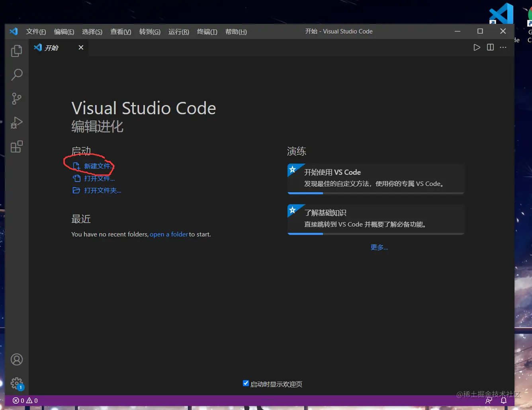Open the 了解基础知识 walkthrough card
The width and height of the screenshot is (532, 410).
tap(376, 219)
